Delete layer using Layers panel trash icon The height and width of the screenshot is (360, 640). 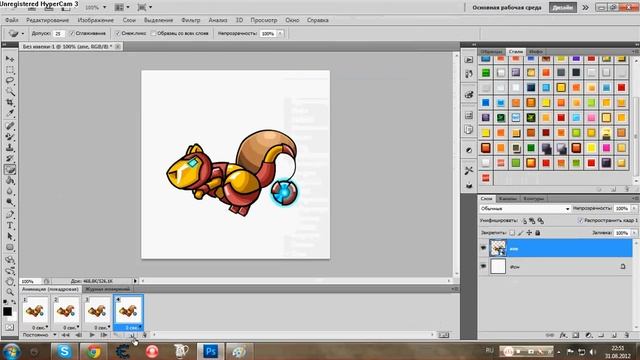point(627,335)
